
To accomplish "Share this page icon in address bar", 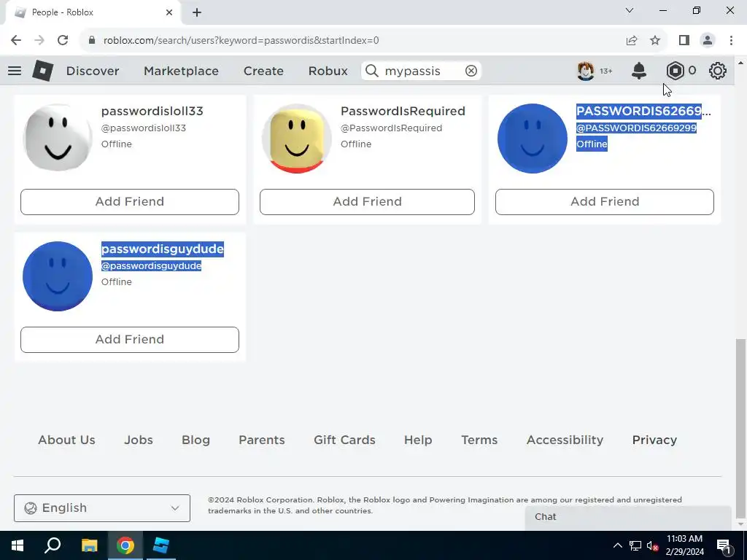I will [632, 40].
